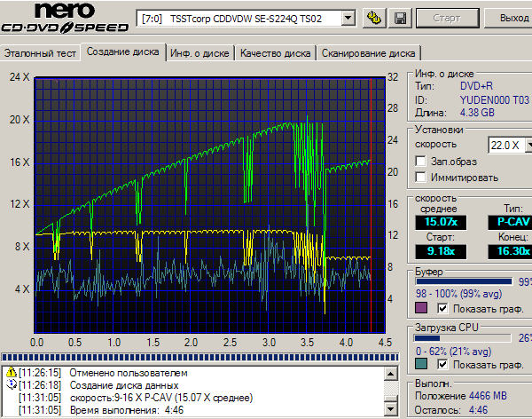532x419 pixels.
Task: Click the red position marker line on graph
Action: pos(371,205)
